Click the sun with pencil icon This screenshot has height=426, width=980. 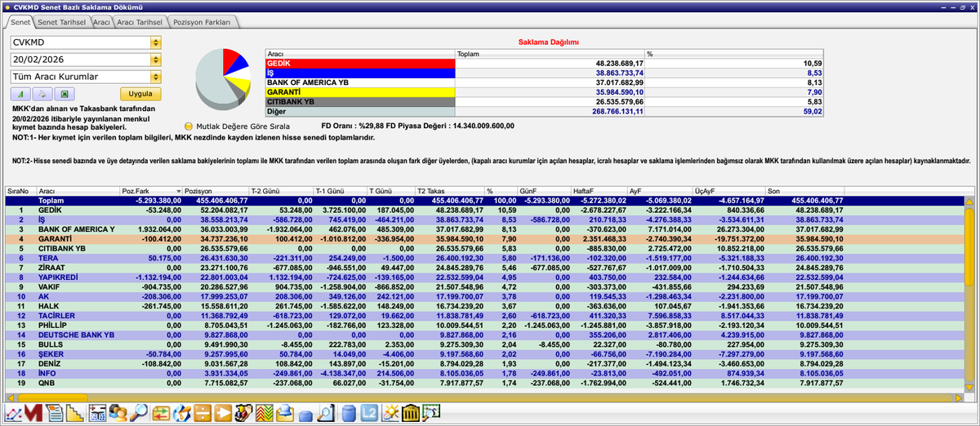(x=390, y=414)
